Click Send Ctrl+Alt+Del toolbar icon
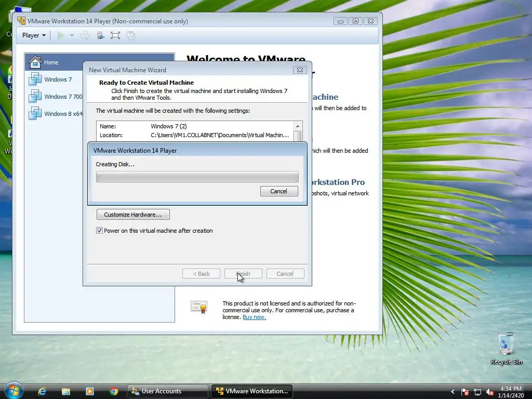The image size is (532, 399). point(85,35)
